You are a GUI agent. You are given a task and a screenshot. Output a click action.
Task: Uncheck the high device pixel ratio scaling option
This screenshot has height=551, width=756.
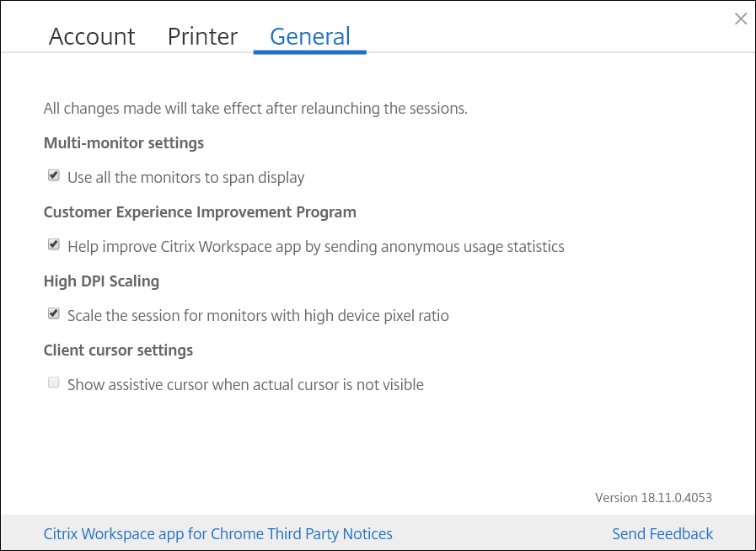[x=53, y=313]
